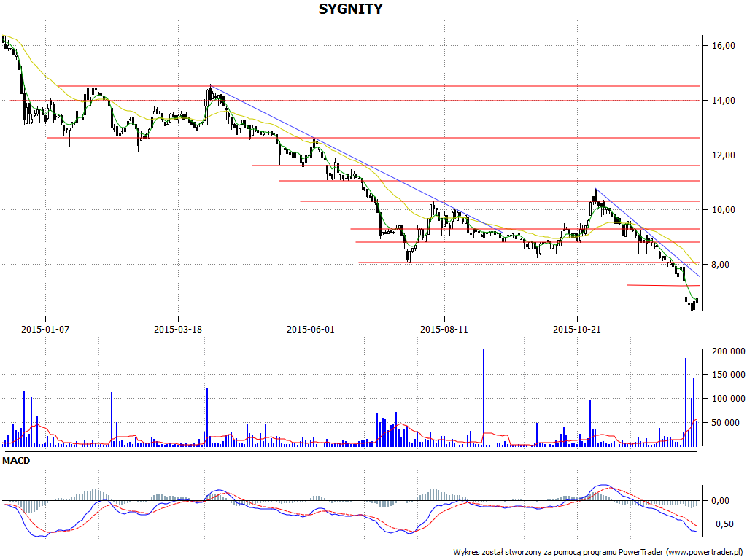Image resolution: width=747 pixels, height=560 pixels.
Task: Click the 100 000 volume axis label
Action: pos(728,399)
